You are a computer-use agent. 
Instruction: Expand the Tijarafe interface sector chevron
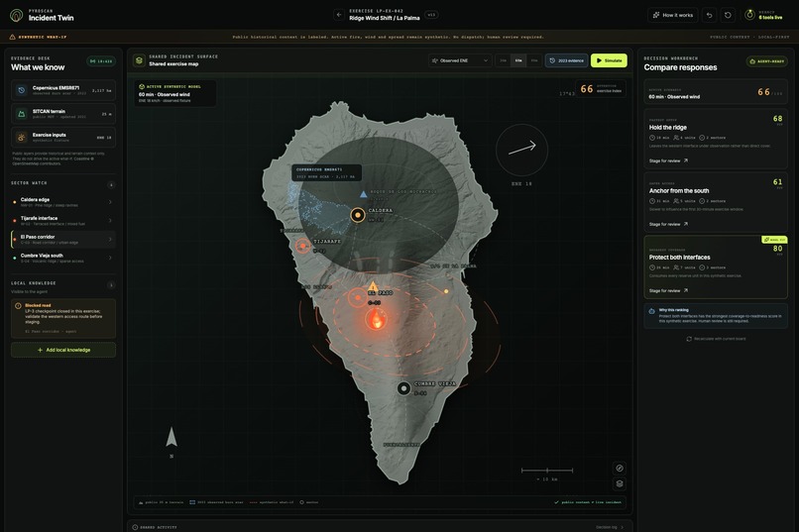110,221
